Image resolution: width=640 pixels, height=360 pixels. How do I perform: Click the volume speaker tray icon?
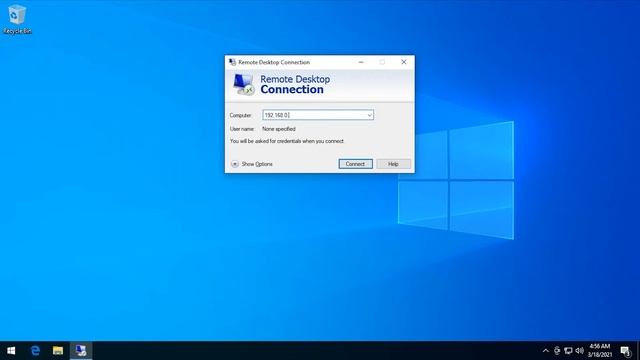[579, 351]
